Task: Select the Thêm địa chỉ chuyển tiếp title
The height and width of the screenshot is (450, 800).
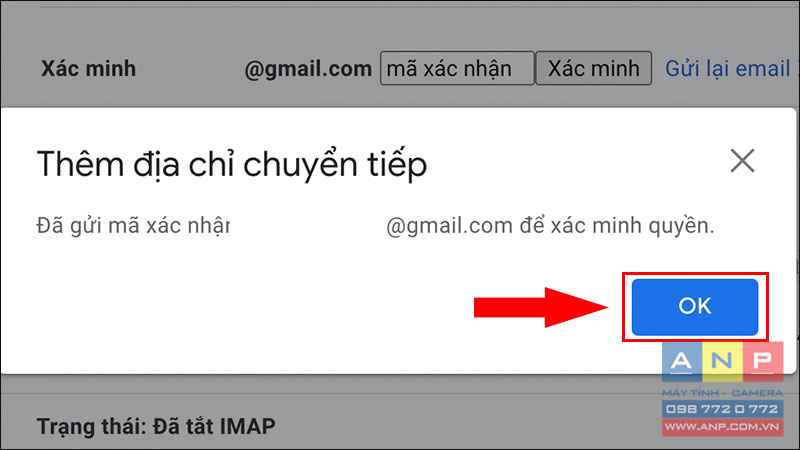Action: (232, 165)
